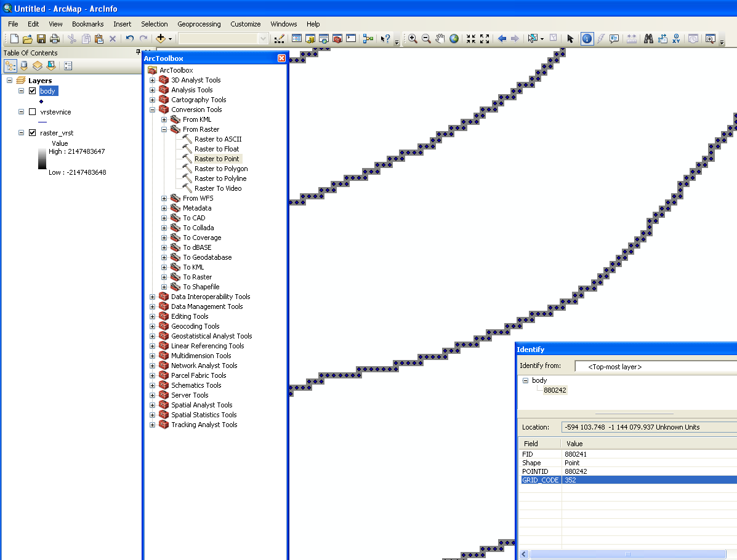Open the Create Viewer Window tool
Viewport: 737px width, 560px height.
pyautogui.click(x=710, y=39)
